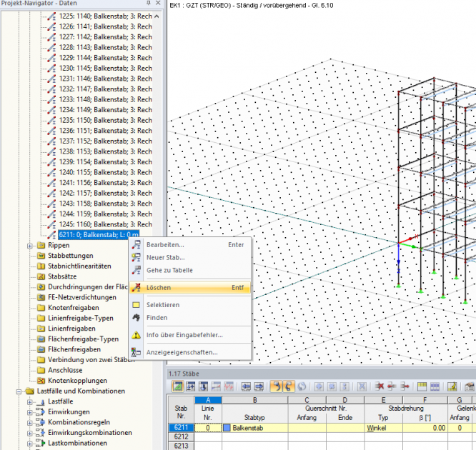The width and height of the screenshot is (476, 450).
Task: Click the Winkel cell in Stabdrehung column
Action: point(383,428)
